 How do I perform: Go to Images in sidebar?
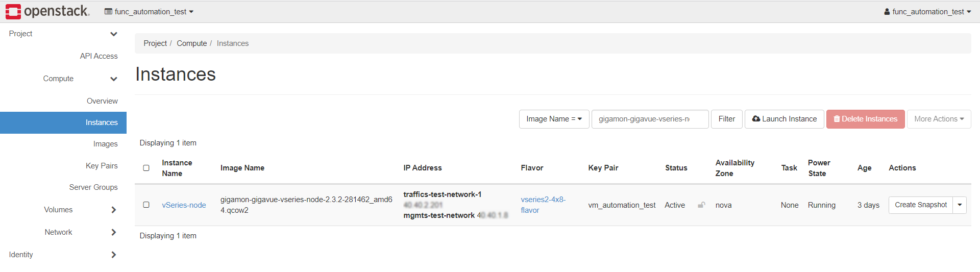pyautogui.click(x=105, y=144)
